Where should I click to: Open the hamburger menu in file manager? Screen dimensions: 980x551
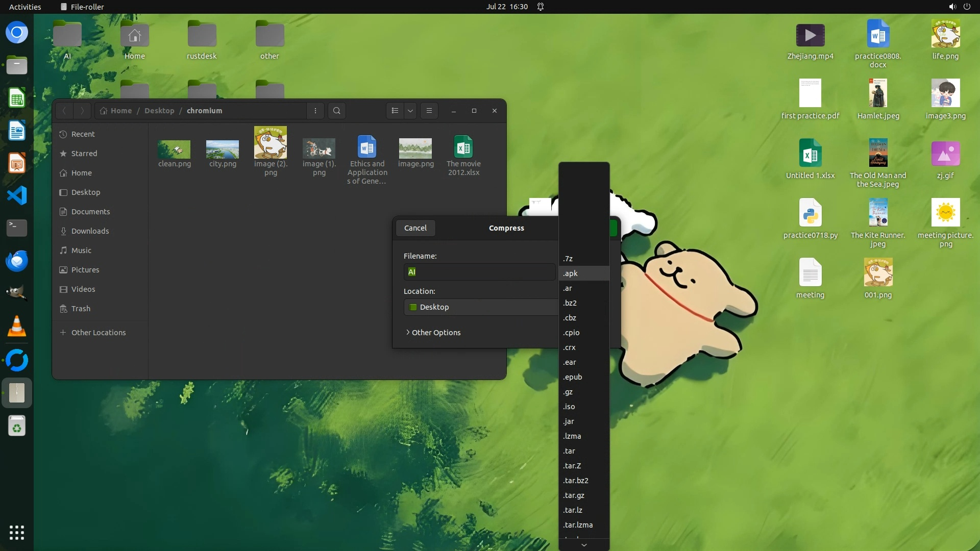pyautogui.click(x=429, y=111)
